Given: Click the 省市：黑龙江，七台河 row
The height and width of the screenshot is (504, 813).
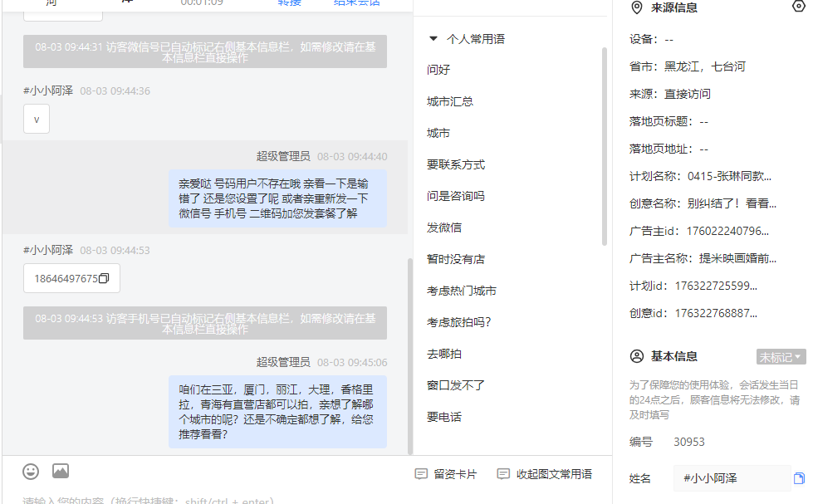Looking at the screenshot, I should tap(688, 66).
